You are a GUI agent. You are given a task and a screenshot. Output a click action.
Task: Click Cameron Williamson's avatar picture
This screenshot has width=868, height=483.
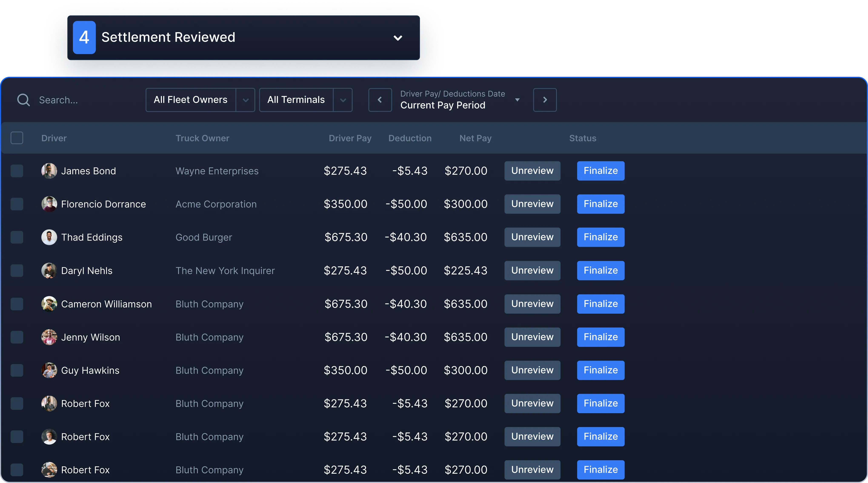49,304
